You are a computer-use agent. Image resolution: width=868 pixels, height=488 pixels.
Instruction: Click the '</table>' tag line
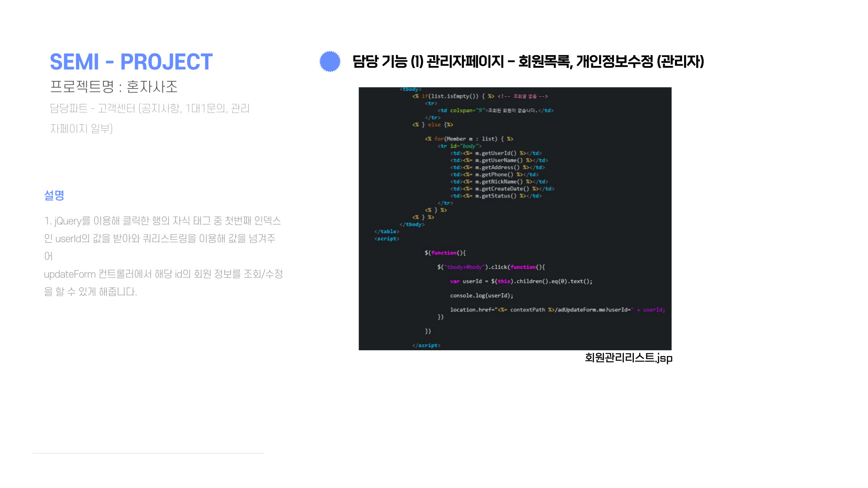(387, 232)
